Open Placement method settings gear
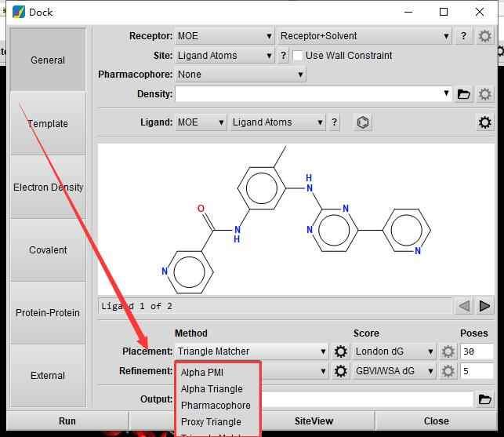 tap(341, 352)
